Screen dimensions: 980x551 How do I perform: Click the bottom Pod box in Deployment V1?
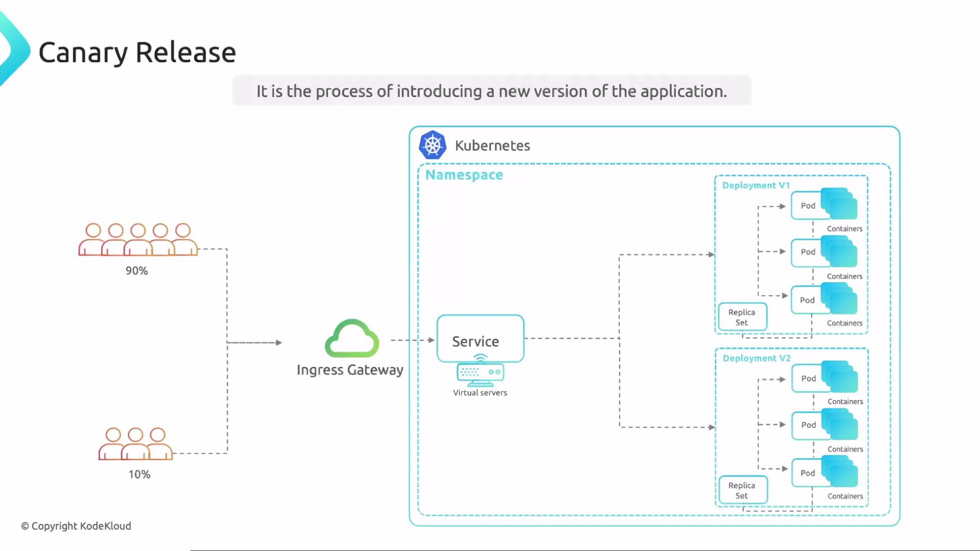807,300
